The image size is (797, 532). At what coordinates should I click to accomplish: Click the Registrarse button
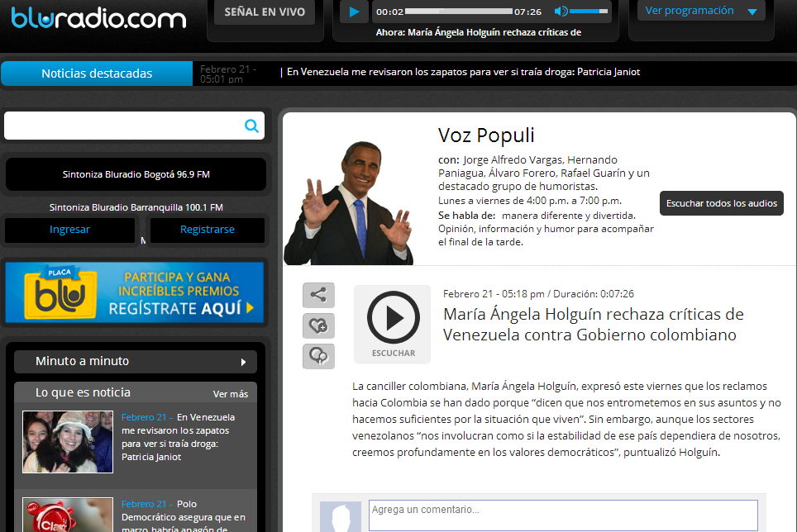click(208, 230)
